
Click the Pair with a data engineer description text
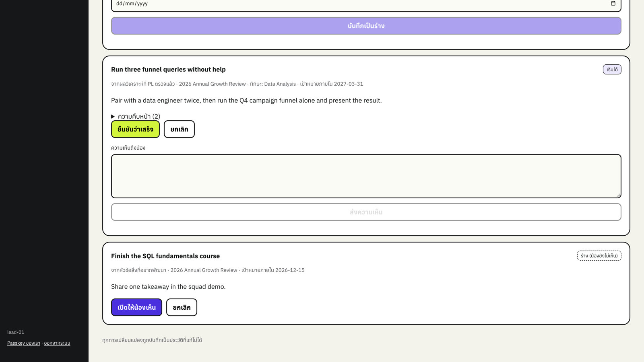point(246,101)
